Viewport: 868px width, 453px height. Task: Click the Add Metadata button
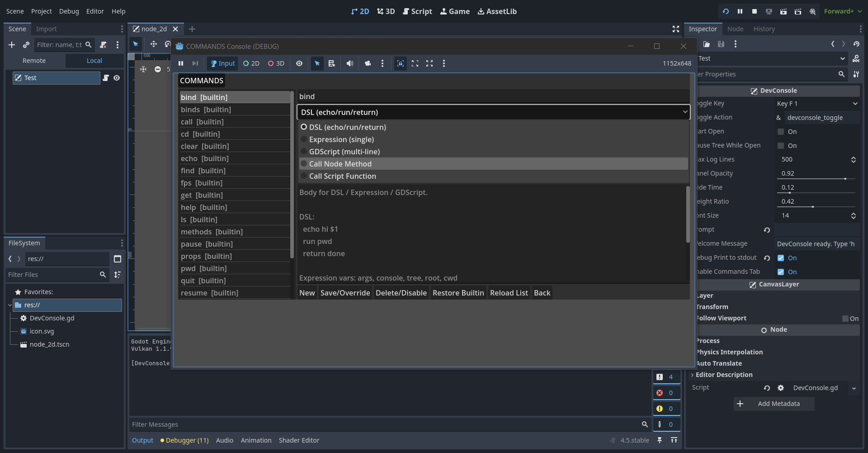[774, 404]
